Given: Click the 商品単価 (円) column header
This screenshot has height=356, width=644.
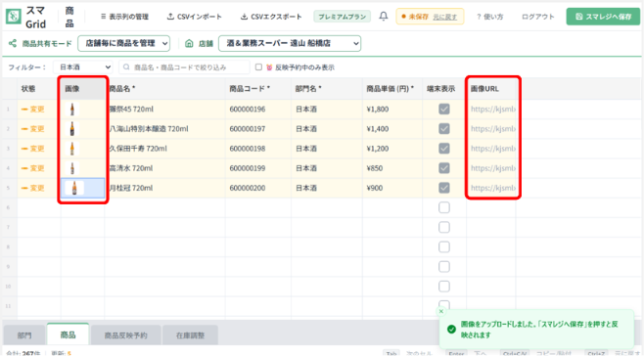Looking at the screenshot, I should [x=392, y=88].
